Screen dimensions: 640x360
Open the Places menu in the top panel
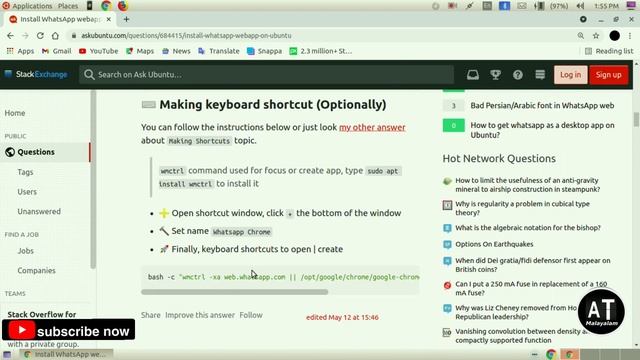point(68,6)
